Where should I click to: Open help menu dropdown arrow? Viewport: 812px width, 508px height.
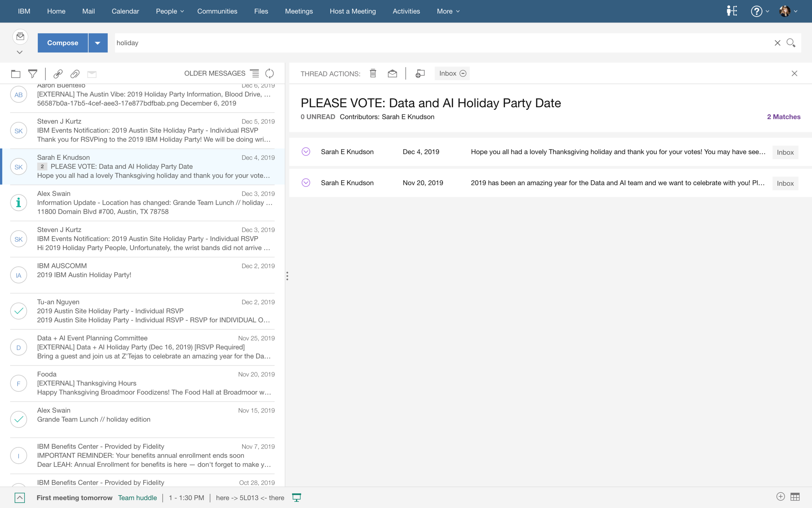(x=768, y=11)
